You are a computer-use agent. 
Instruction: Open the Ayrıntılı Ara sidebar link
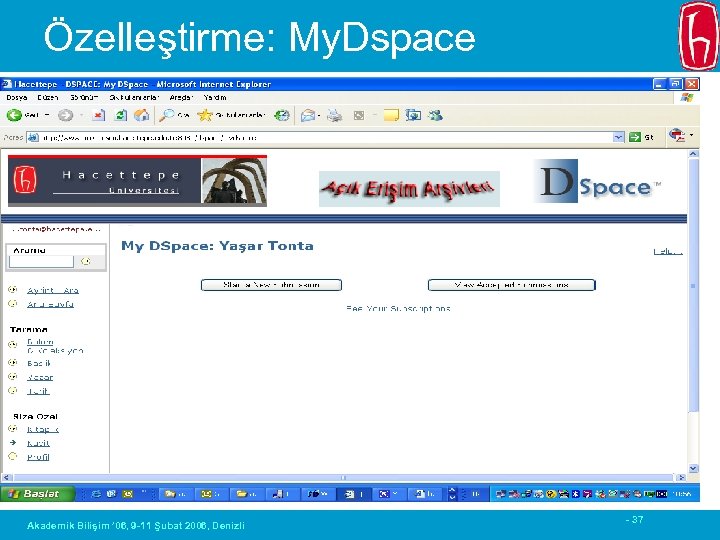pos(53,290)
